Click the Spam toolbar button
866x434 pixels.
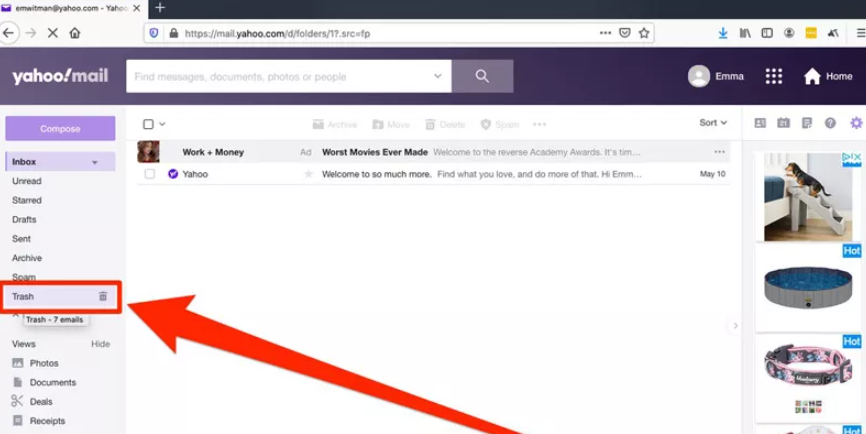click(x=500, y=125)
